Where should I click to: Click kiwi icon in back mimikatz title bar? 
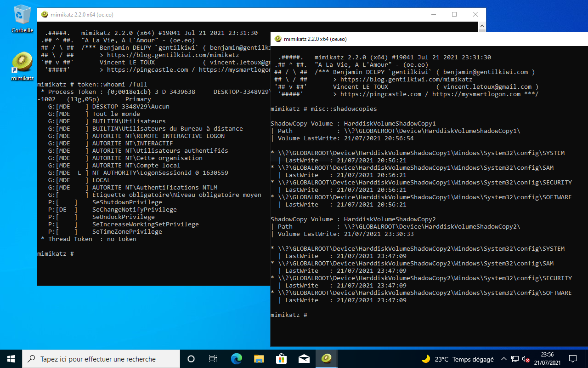45,14
